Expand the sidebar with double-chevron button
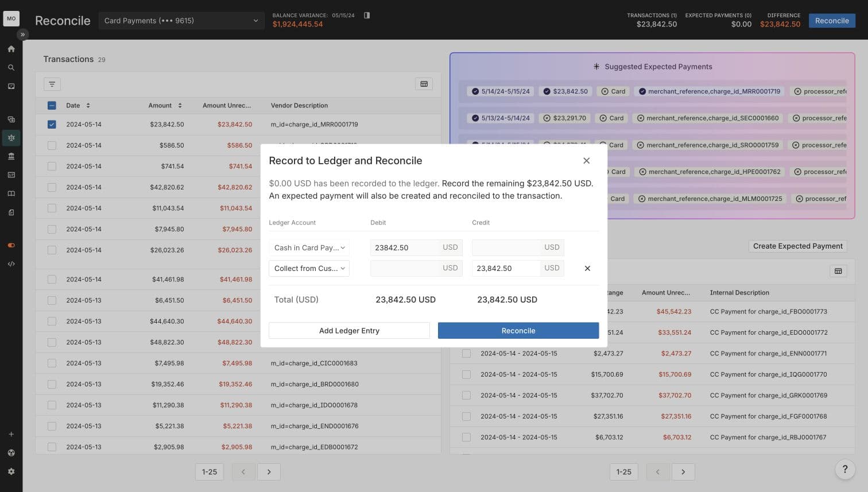Image resolution: width=868 pixels, height=492 pixels. point(22,34)
